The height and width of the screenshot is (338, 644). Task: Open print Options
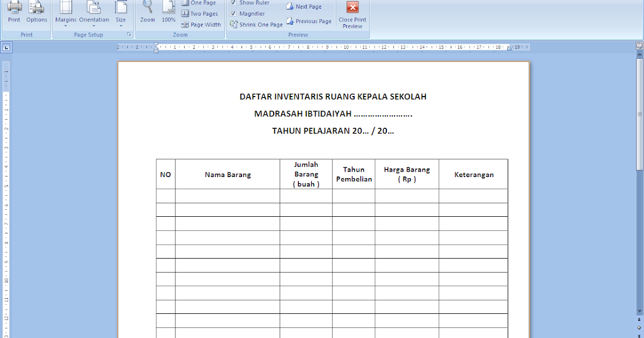(x=36, y=11)
